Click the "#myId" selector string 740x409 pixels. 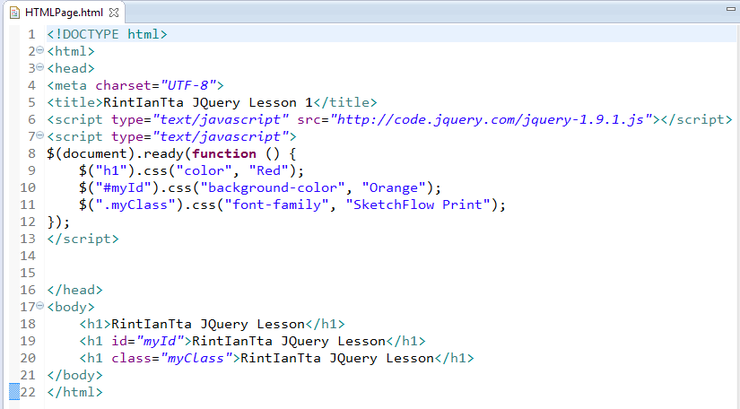pyautogui.click(x=123, y=188)
